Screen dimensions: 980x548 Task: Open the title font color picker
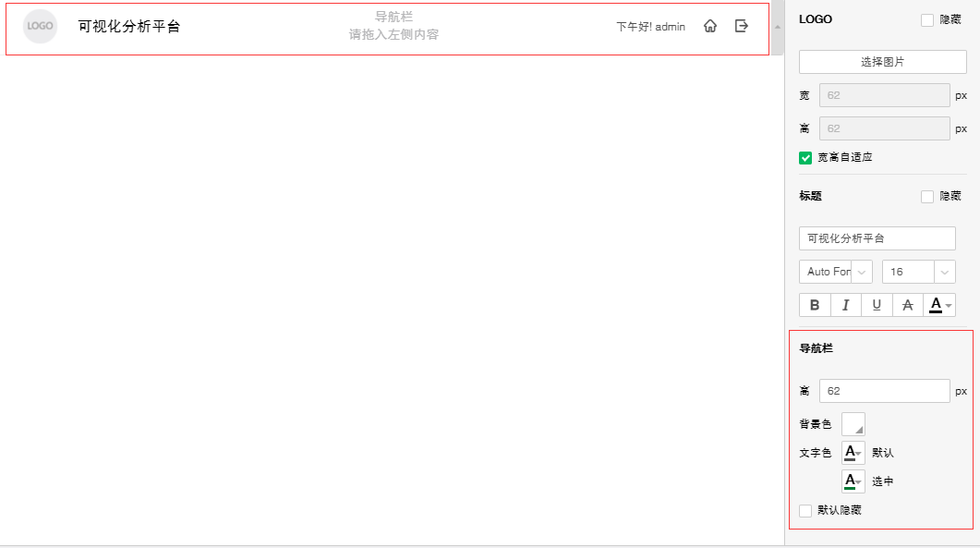coord(939,305)
